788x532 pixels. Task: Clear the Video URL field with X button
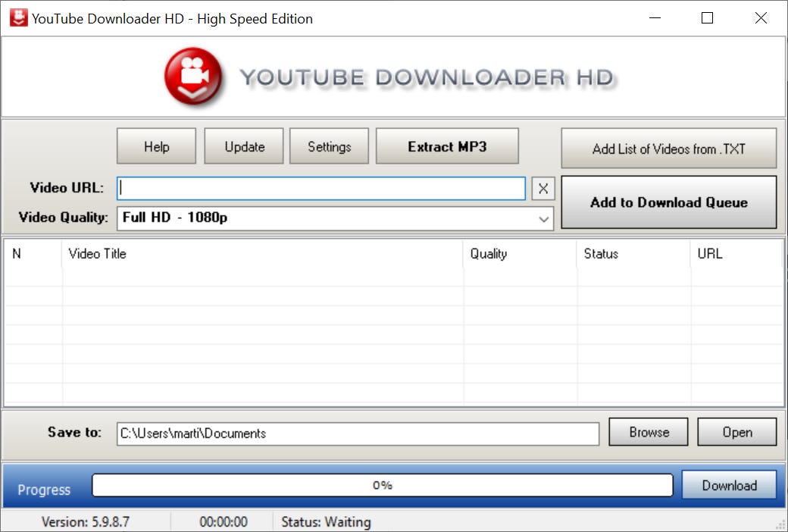coord(543,189)
